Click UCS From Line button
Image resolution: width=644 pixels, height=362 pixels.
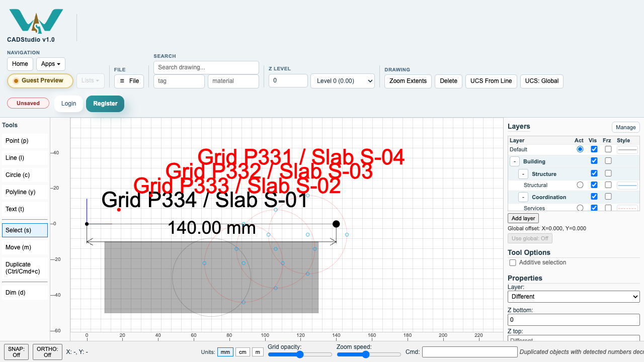click(x=491, y=81)
